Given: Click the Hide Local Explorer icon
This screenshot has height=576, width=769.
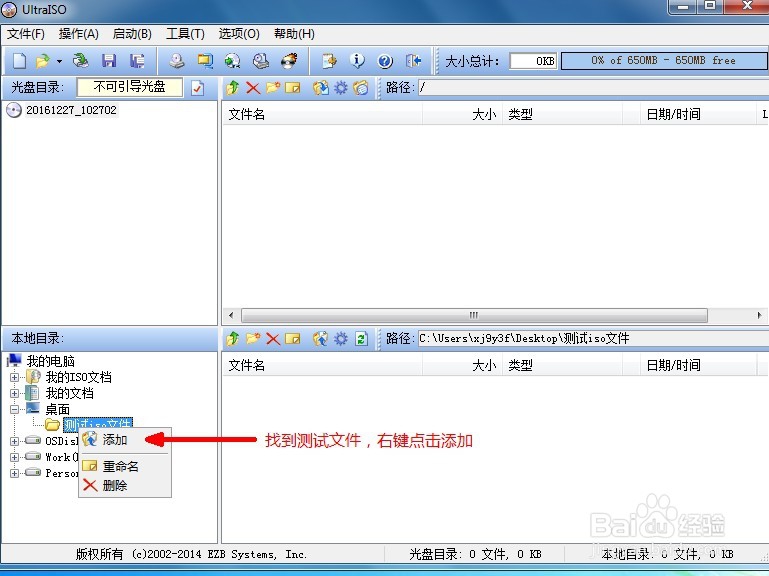Looking at the screenshot, I should (x=360, y=88).
